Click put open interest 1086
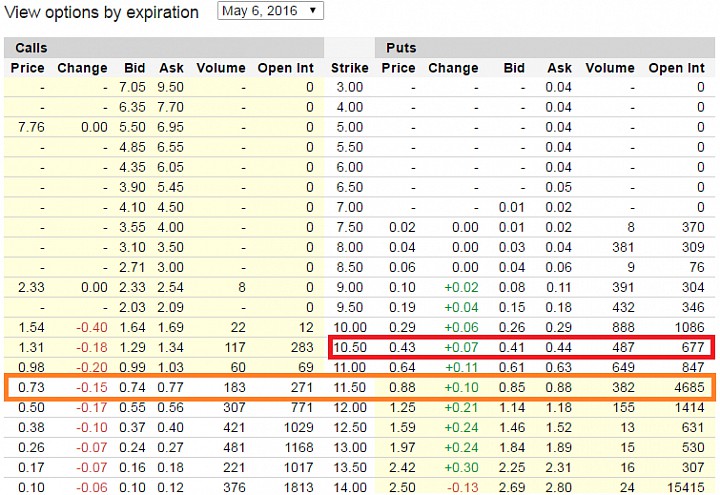This screenshot has height=495, width=720. pos(689,327)
